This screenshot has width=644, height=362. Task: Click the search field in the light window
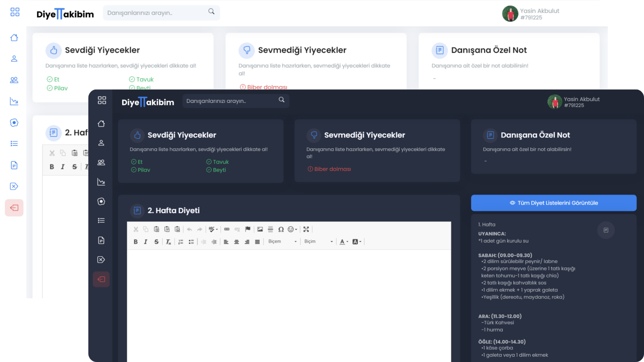[x=161, y=13]
